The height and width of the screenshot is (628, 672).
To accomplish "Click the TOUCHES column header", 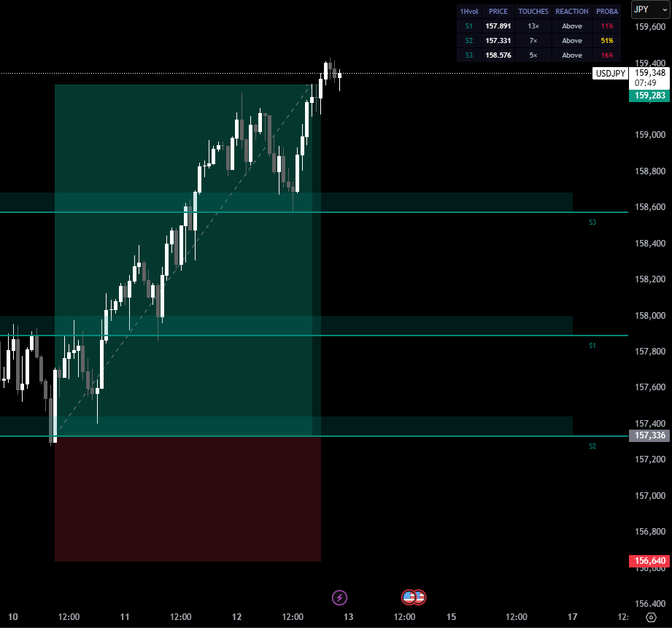I will pyautogui.click(x=533, y=11).
